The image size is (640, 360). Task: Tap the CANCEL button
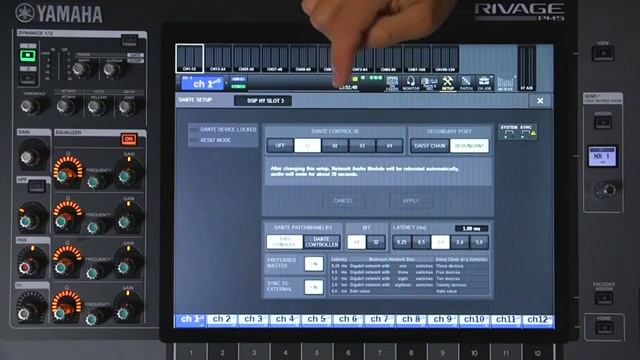tap(342, 200)
